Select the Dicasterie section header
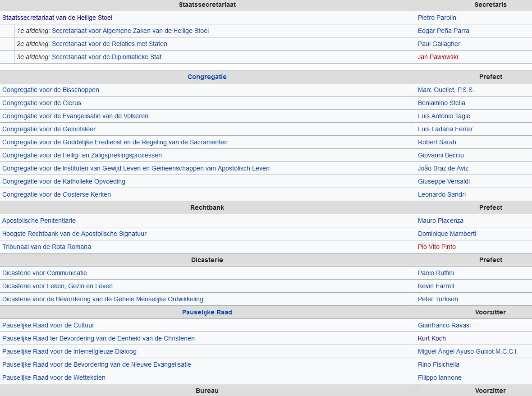Screen dimensions: 532x396 point(207,260)
